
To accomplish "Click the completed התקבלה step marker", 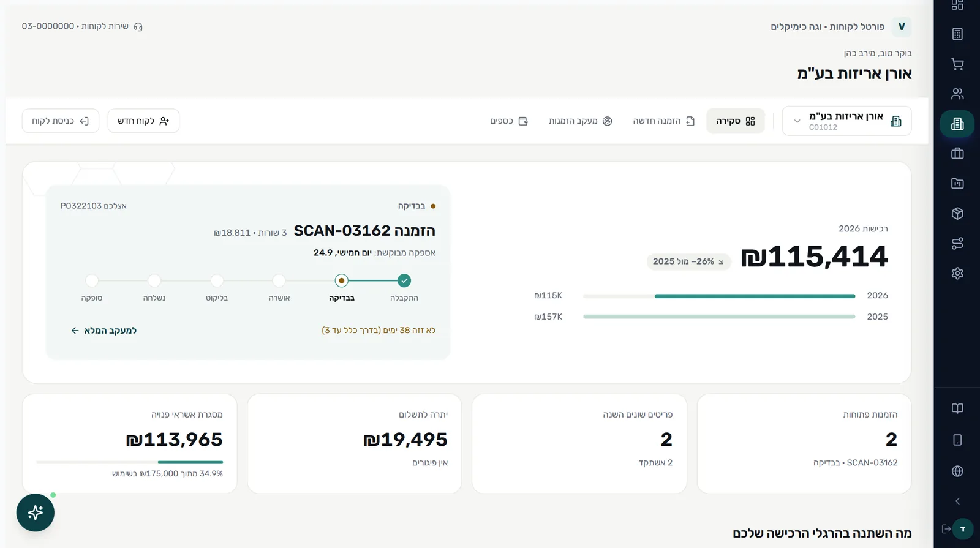I will pos(404,280).
